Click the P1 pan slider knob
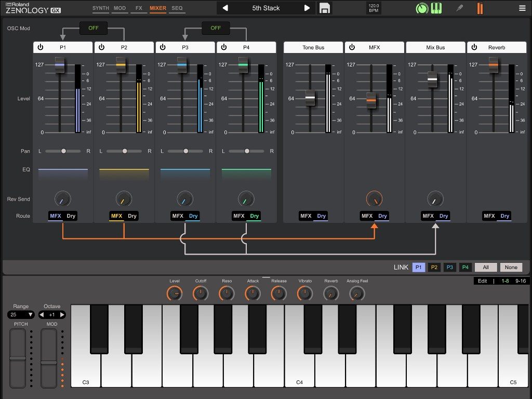Screen dimensions: 532x399 pyautogui.click(x=63, y=151)
